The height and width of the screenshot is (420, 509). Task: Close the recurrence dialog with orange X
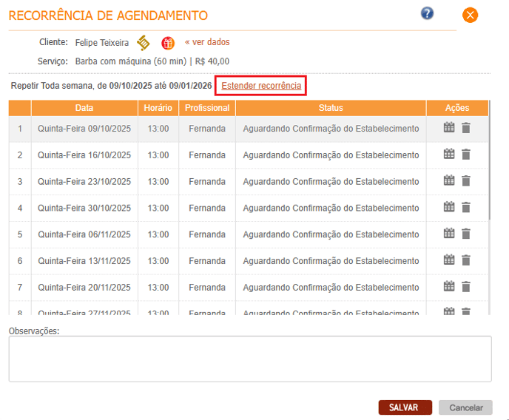[470, 15]
